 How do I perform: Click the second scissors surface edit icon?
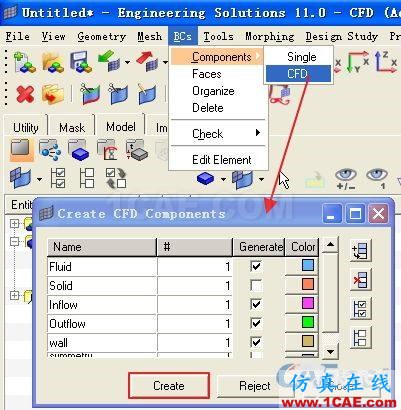[x=118, y=94]
